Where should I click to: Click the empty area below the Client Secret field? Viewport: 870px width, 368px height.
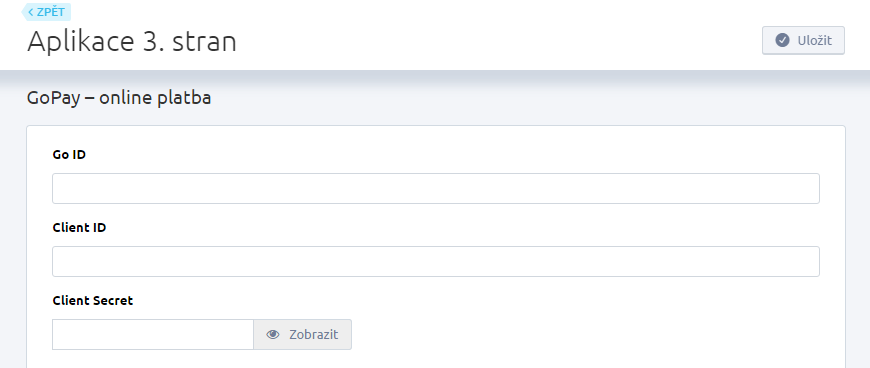tap(436, 359)
